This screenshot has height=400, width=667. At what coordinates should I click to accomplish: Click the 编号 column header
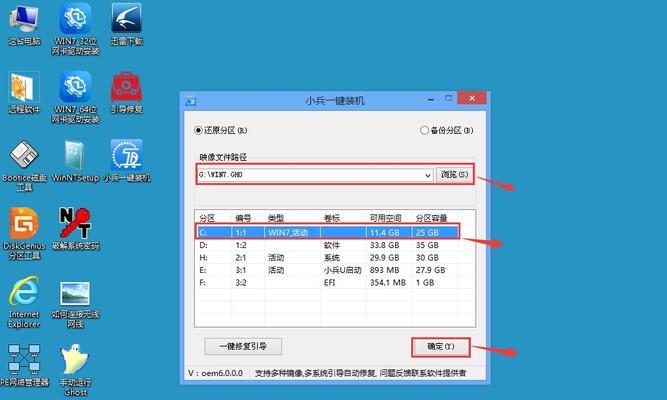click(x=243, y=218)
